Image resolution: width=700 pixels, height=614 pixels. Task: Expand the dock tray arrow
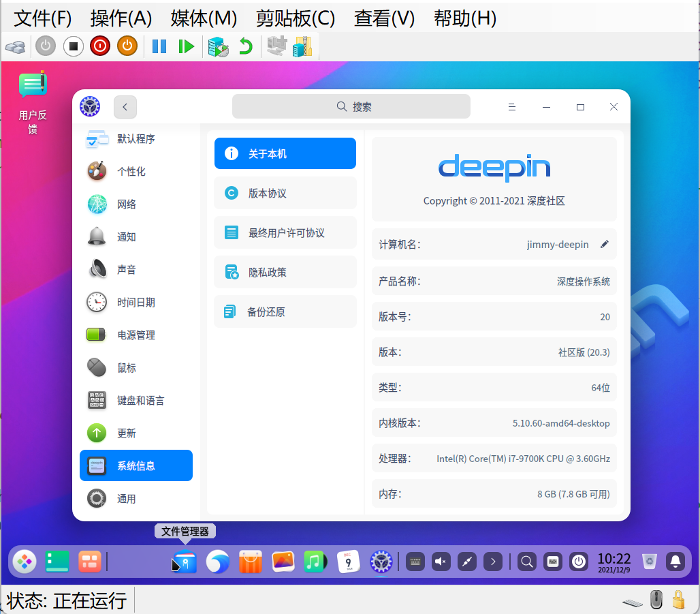pyautogui.click(x=493, y=562)
